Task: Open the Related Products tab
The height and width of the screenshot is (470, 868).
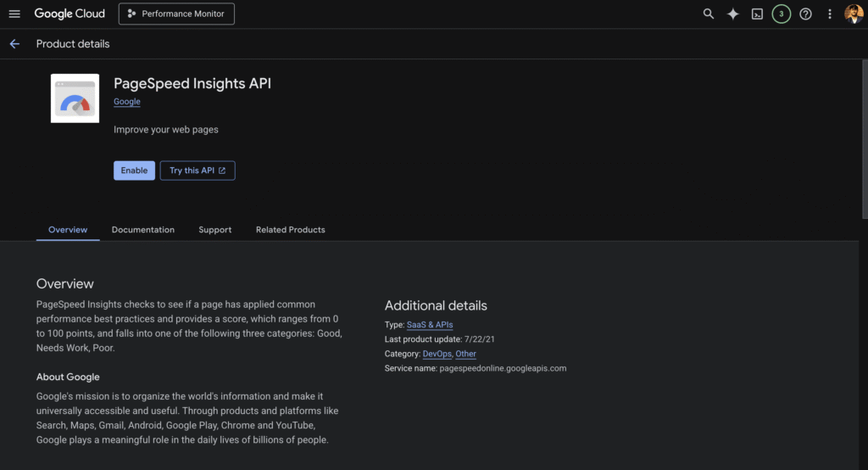Action: click(x=290, y=229)
